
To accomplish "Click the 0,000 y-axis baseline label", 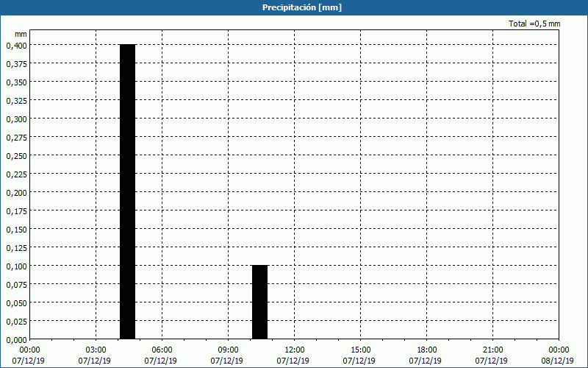I will click(x=16, y=339).
